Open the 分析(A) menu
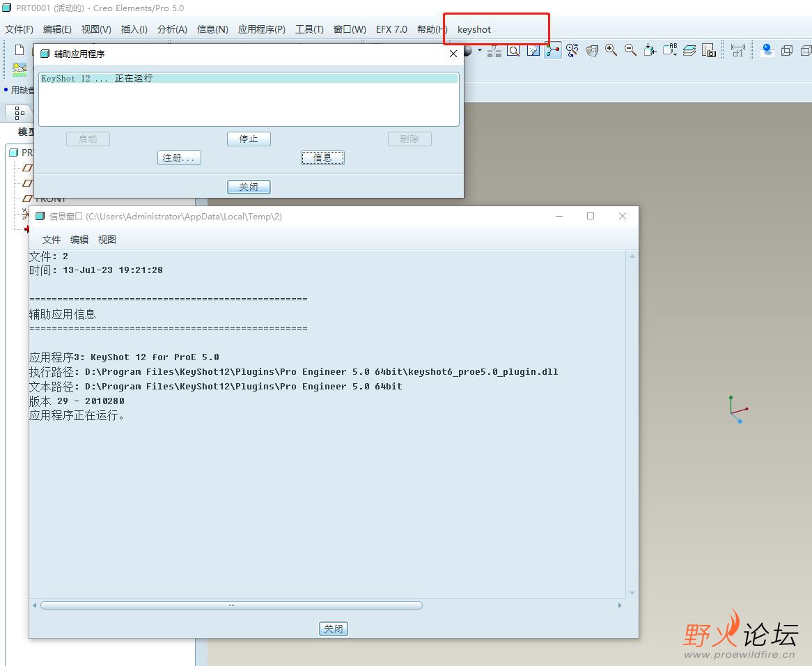 tap(172, 29)
